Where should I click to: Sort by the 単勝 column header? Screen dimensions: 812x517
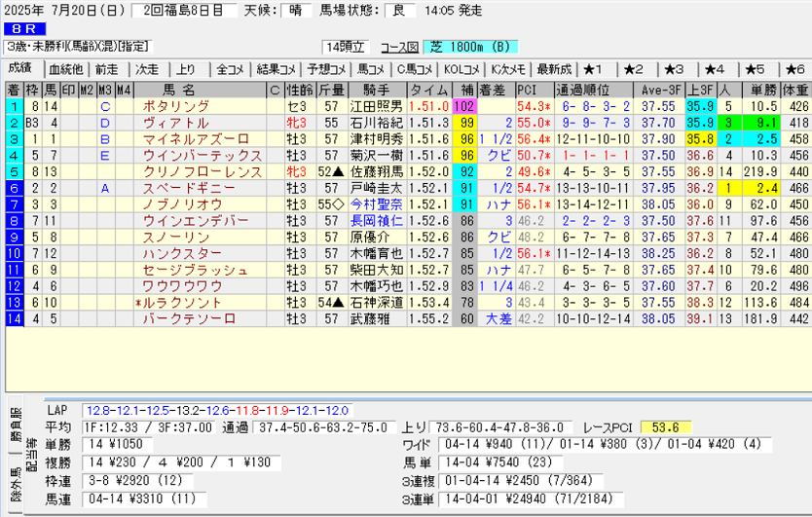point(760,90)
